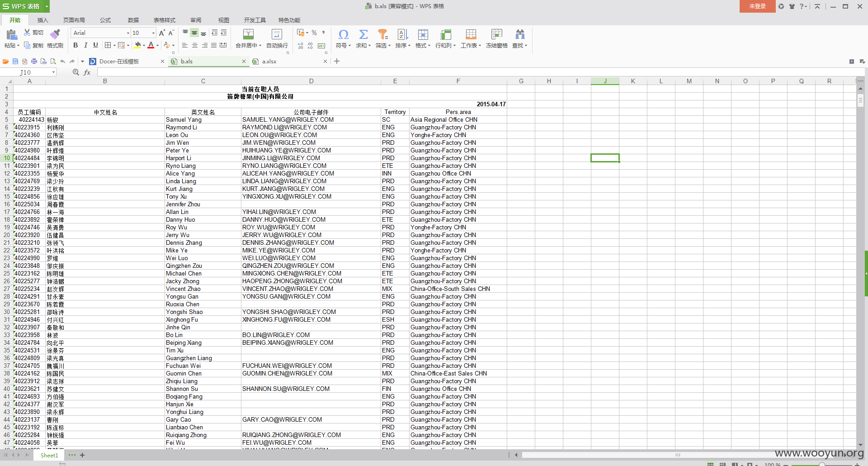Image resolution: width=868 pixels, height=466 pixels.
Task: Toggle align text right
Action: tap(205, 46)
